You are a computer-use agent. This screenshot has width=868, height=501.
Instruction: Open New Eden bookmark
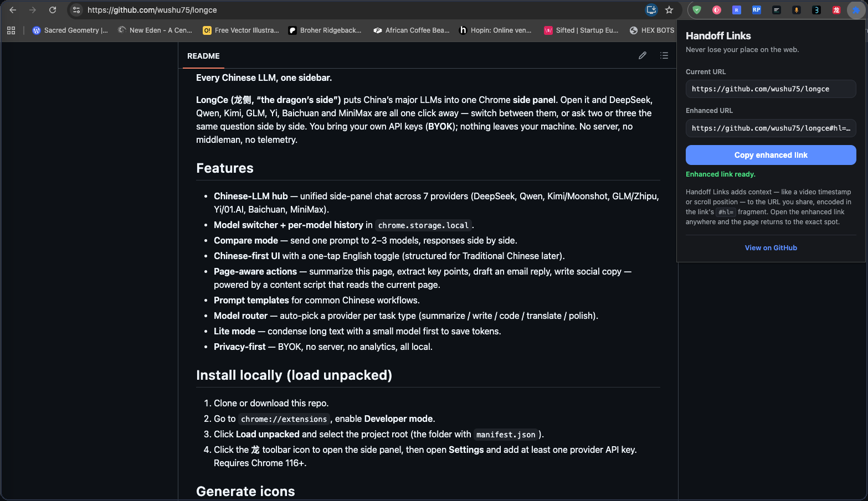[x=155, y=30]
